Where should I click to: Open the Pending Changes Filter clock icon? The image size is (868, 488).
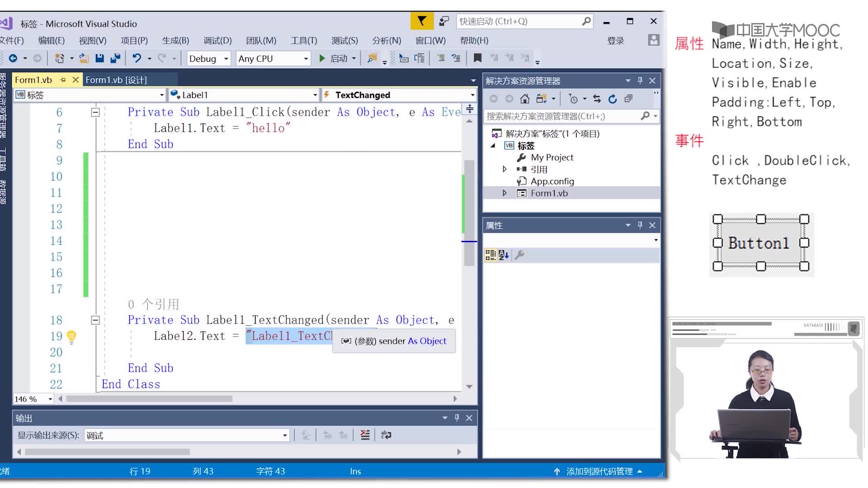click(x=573, y=99)
